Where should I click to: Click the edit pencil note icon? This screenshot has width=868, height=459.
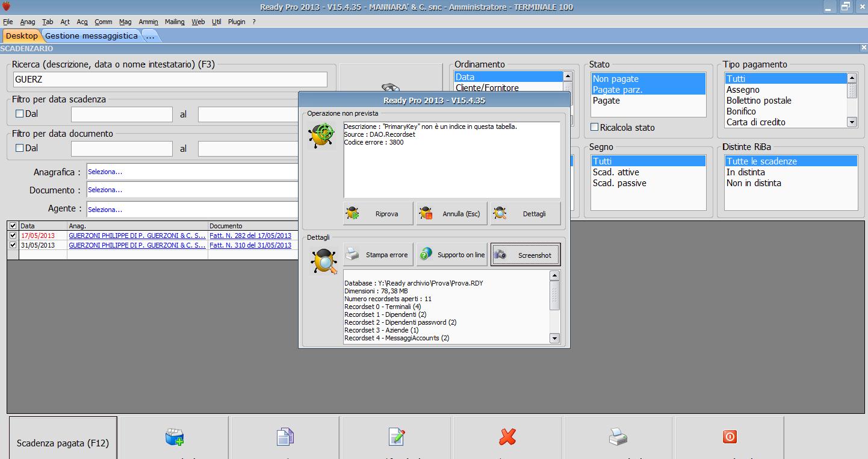click(x=397, y=437)
